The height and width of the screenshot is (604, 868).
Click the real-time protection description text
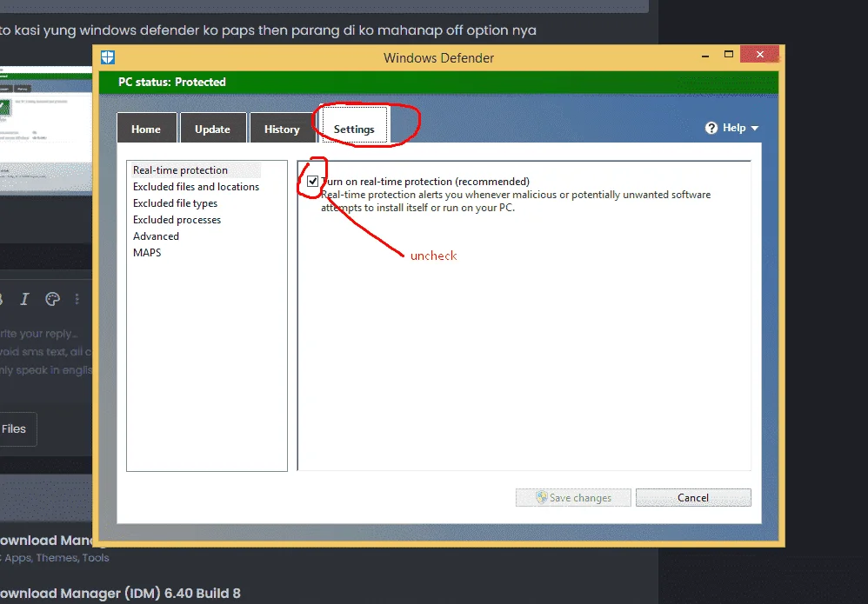click(516, 202)
